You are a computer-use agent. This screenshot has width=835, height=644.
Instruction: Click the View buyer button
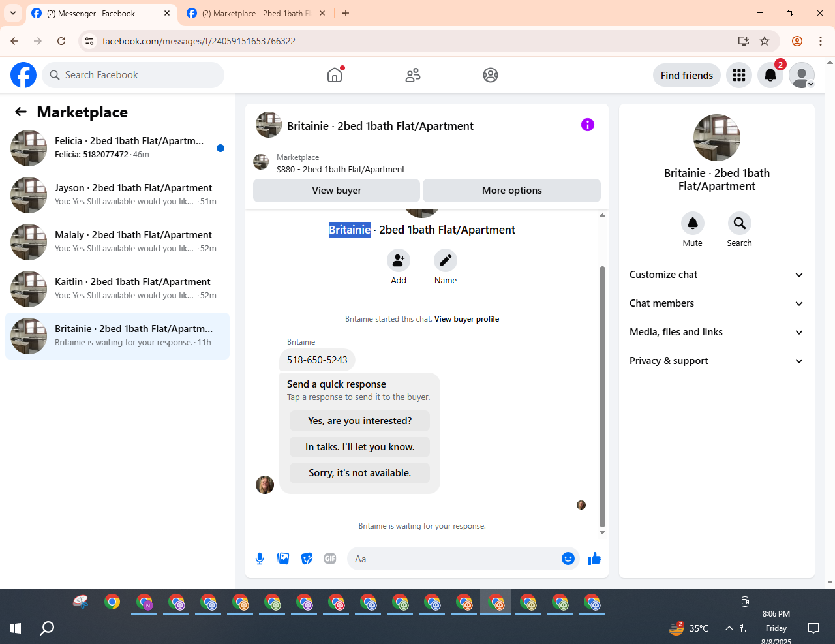click(x=337, y=191)
